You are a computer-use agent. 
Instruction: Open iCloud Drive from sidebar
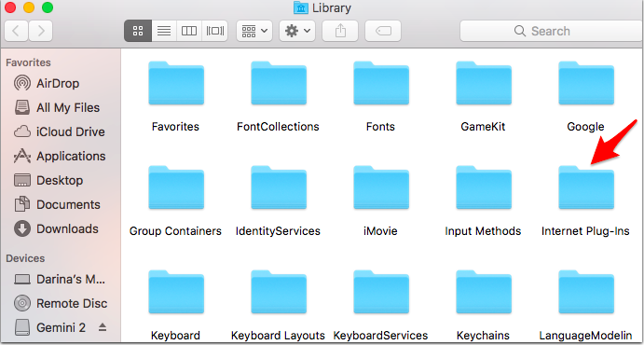[x=59, y=131]
